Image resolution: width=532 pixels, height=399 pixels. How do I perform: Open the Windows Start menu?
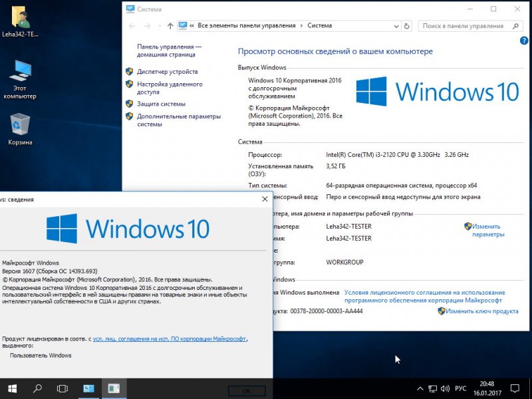pyautogui.click(x=12, y=388)
